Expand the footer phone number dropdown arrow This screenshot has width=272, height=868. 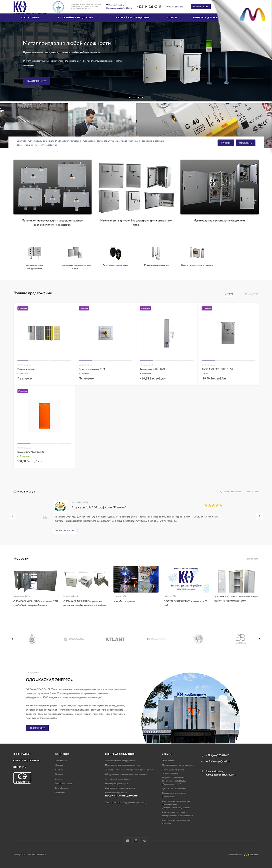231,755
